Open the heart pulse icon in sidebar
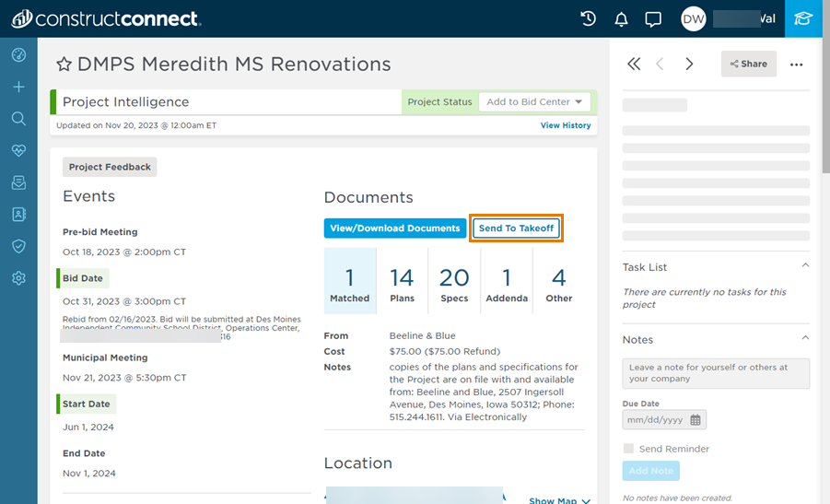This screenshot has width=830, height=504. (x=18, y=150)
